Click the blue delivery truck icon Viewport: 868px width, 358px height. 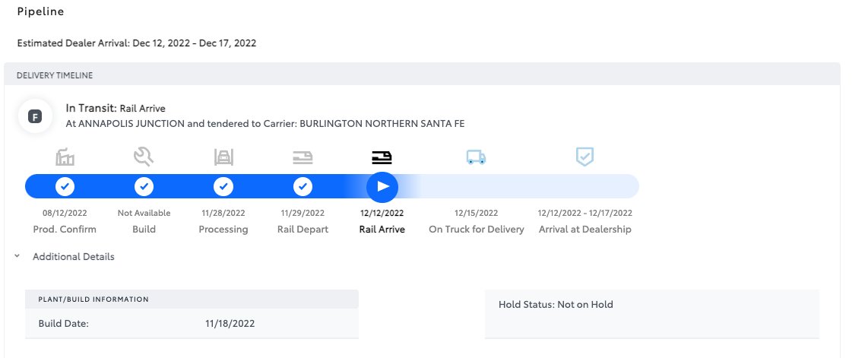[x=476, y=157]
